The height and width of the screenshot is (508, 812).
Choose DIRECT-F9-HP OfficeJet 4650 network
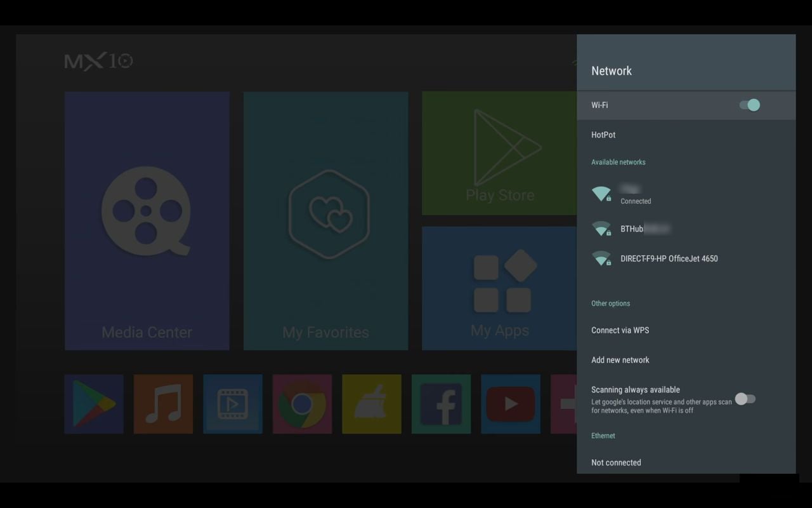coord(669,258)
